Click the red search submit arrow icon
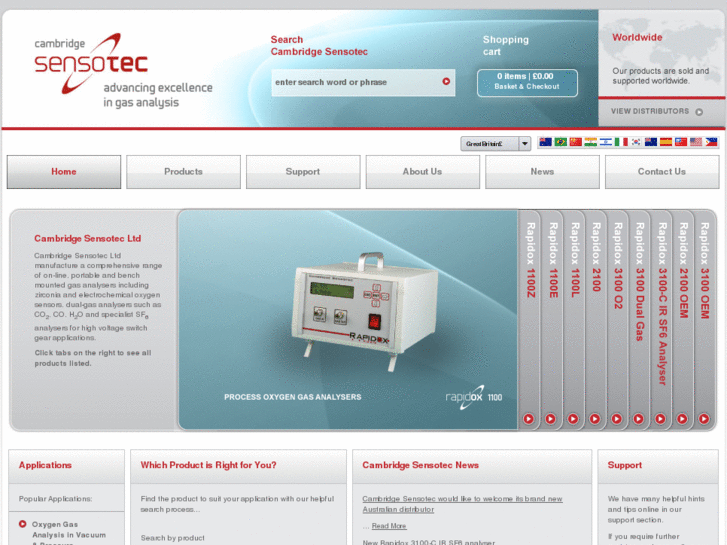Viewport: 727px width, 545px height. pos(446,82)
